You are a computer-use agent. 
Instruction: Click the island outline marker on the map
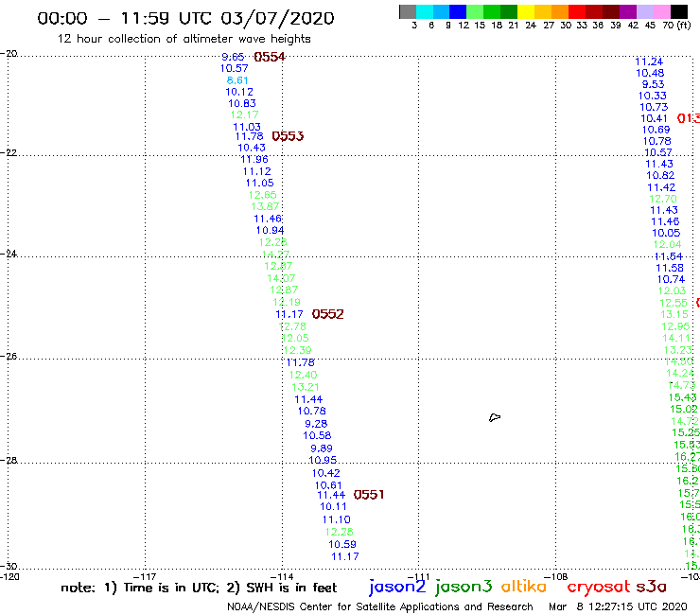click(x=495, y=417)
